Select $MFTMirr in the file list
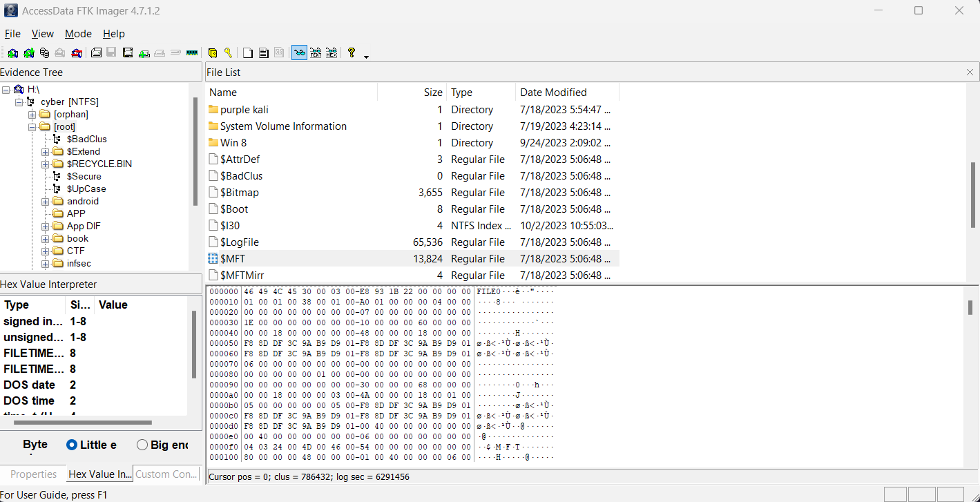 [412, 276]
